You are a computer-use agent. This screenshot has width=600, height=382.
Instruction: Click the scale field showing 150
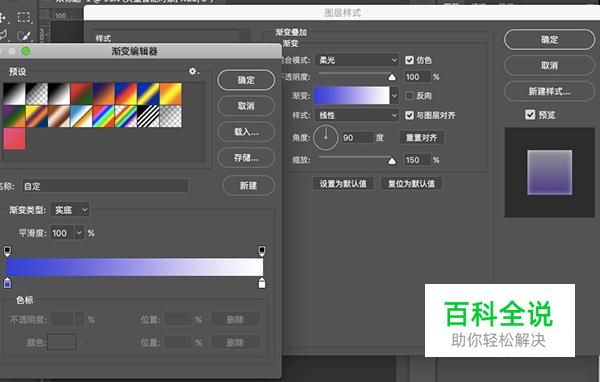tap(417, 160)
